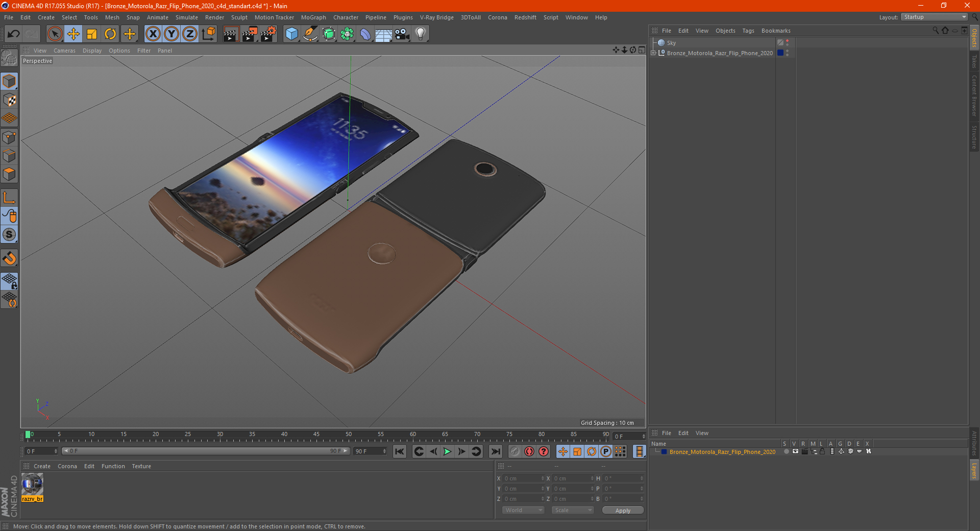Select the razr_br material thumbnail
Image resolution: width=980 pixels, height=531 pixels.
click(32, 487)
